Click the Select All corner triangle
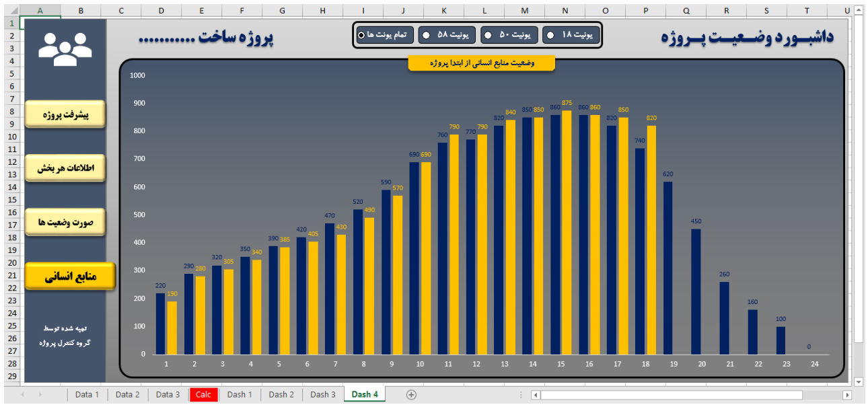868x409 pixels. coord(12,11)
